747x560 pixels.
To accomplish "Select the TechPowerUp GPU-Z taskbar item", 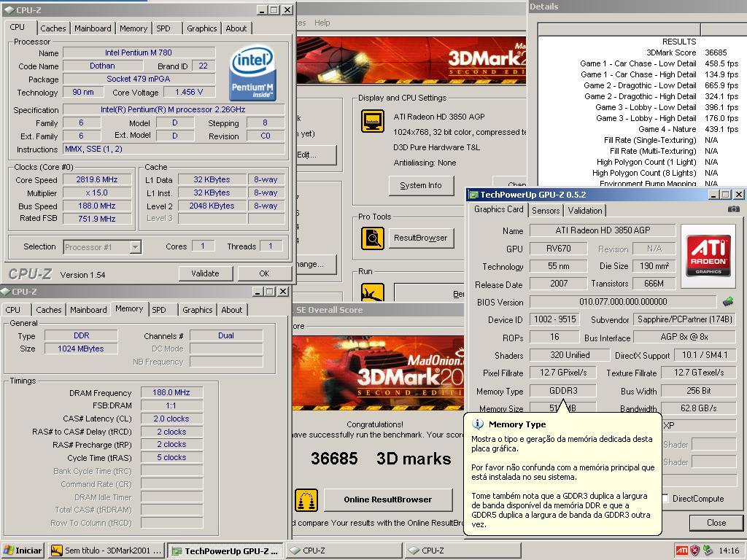I will [226, 551].
